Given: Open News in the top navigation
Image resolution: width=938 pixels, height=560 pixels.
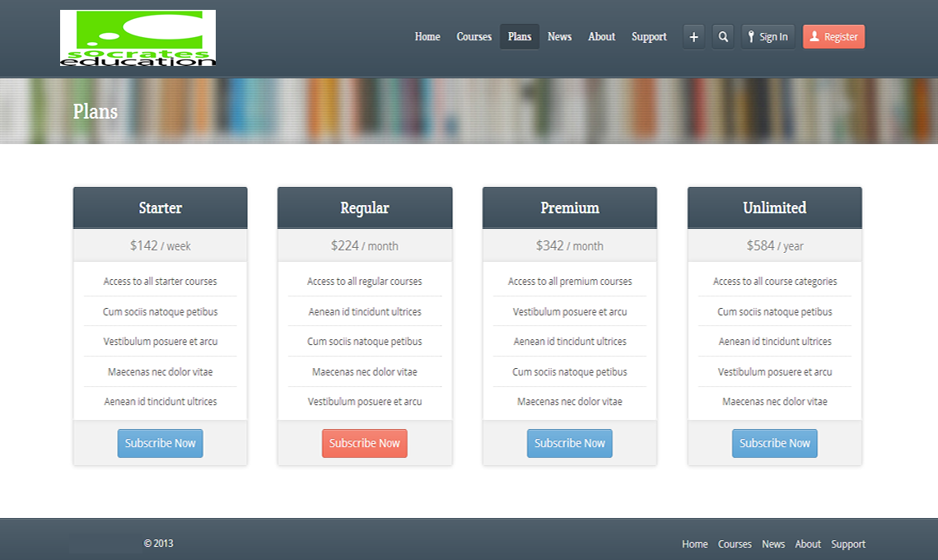Looking at the screenshot, I should 560,37.
